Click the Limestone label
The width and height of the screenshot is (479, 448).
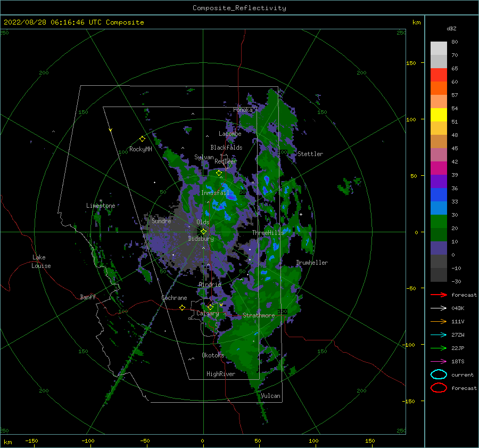pyautogui.click(x=101, y=206)
